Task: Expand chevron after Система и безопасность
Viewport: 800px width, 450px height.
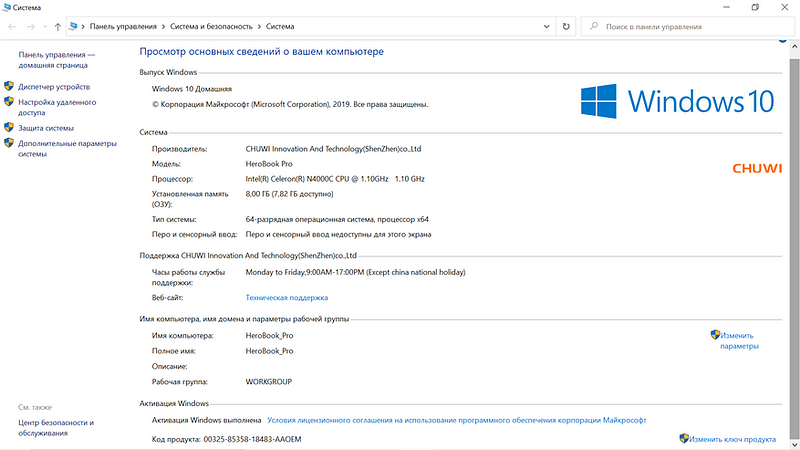Action: tap(259, 27)
